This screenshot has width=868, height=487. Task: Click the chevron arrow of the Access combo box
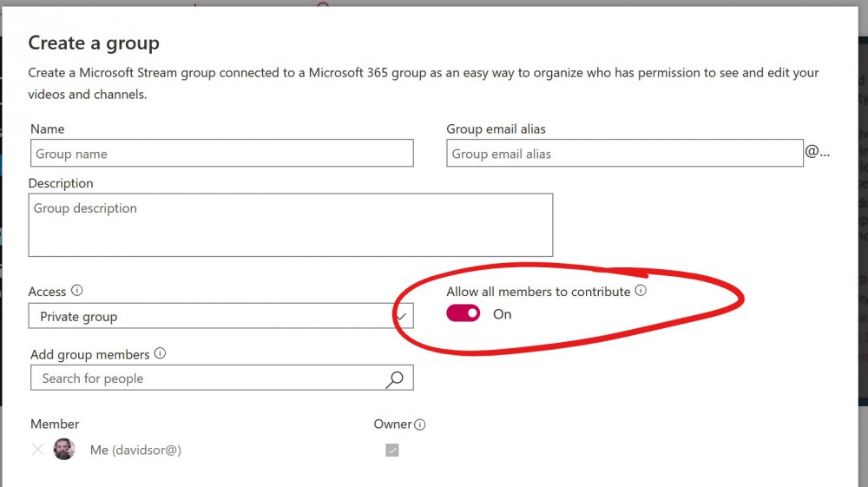coord(403,317)
